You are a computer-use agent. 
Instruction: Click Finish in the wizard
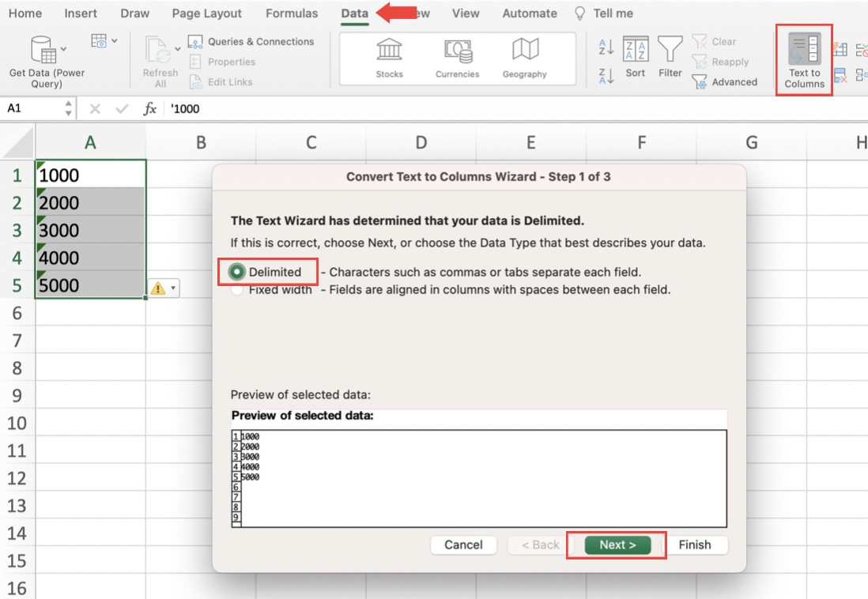click(695, 544)
